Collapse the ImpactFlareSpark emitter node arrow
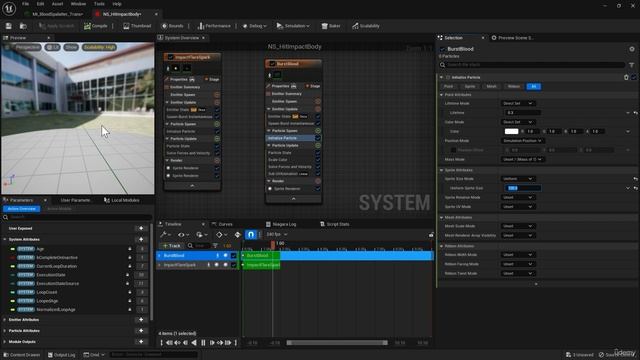 [192, 186]
